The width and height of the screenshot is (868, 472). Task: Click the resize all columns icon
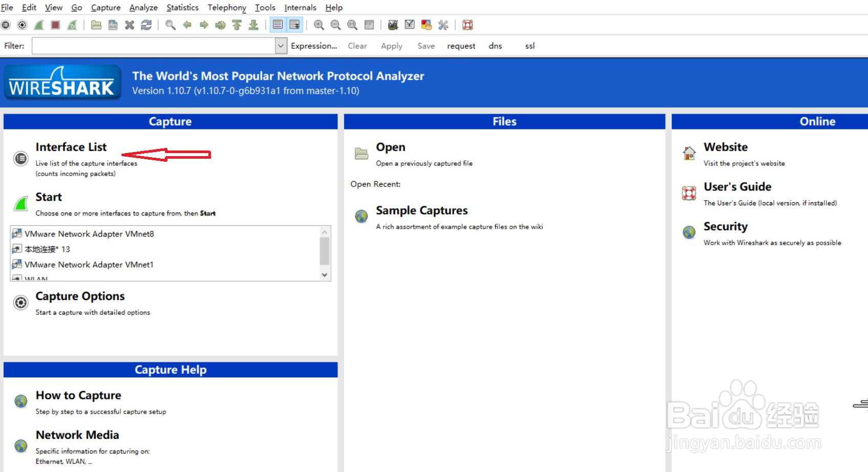click(x=369, y=25)
